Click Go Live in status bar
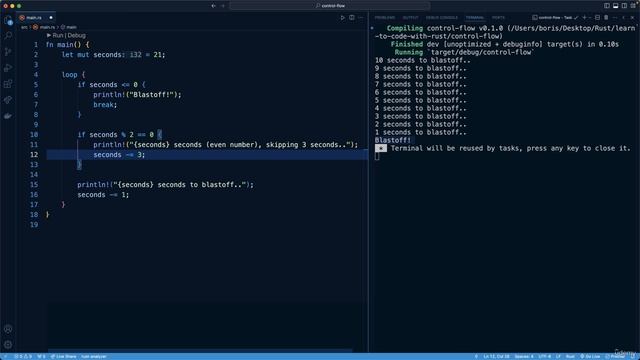This screenshot has width=640, height=360. 590,356
